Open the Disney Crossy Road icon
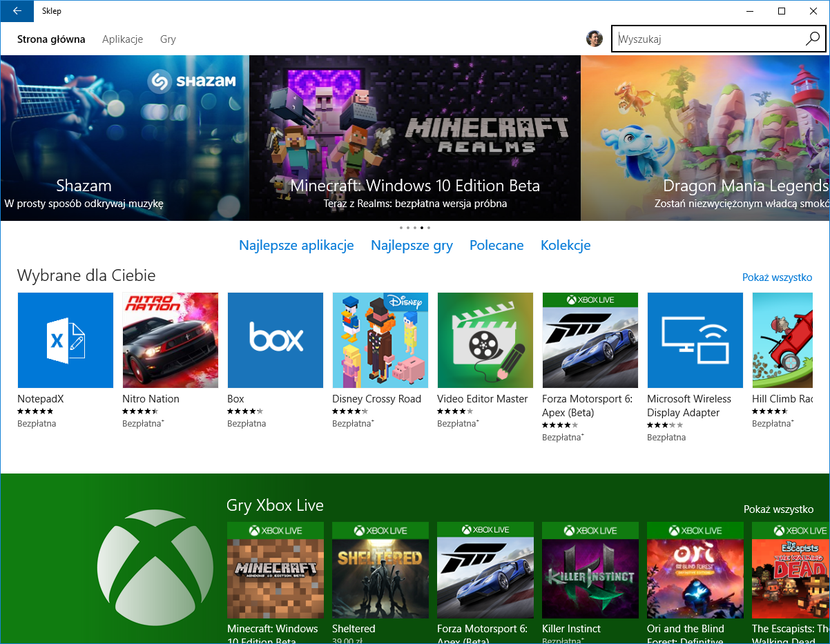Viewport: 830px width, 644px height. pyautogui.click(x=380, y=340)
